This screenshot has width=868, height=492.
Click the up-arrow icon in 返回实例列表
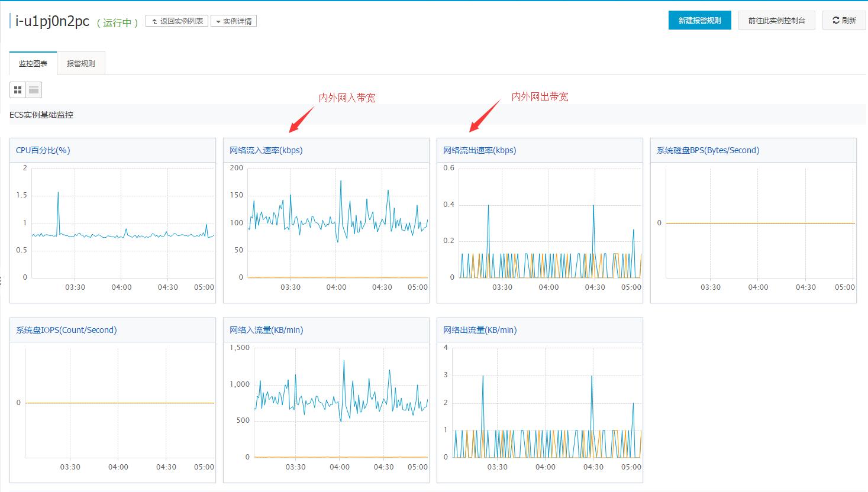(155, 21)
